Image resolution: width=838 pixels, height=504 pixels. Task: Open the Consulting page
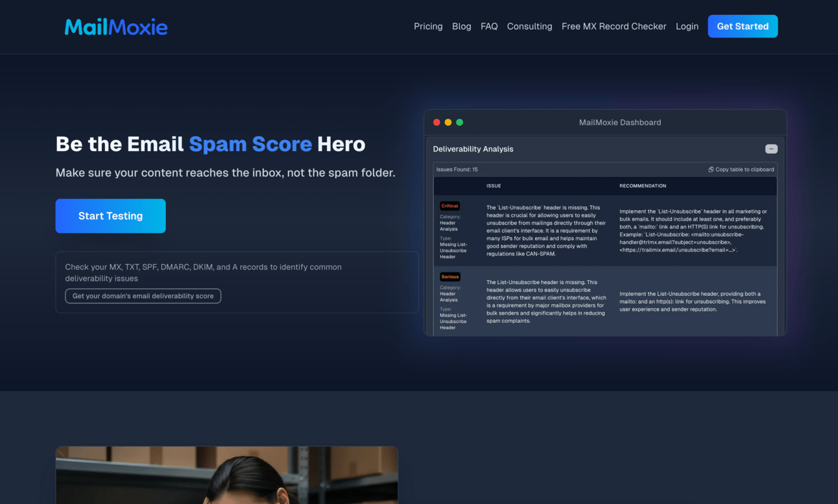(529, 27)
